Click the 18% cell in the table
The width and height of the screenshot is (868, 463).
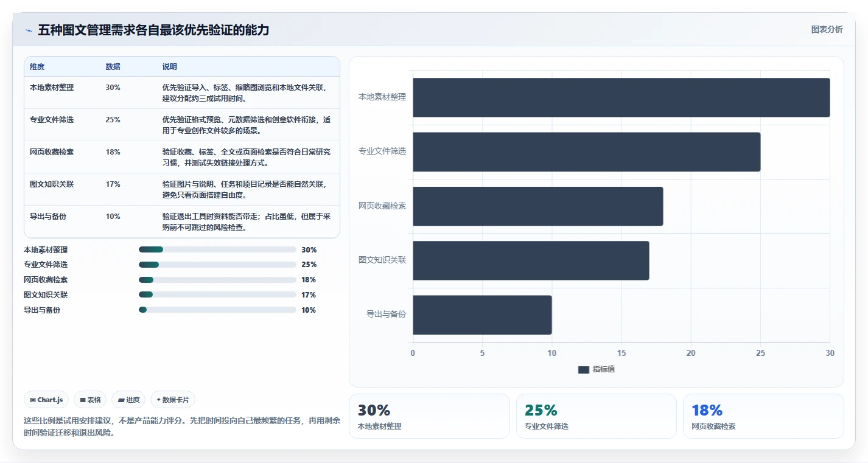113,152
